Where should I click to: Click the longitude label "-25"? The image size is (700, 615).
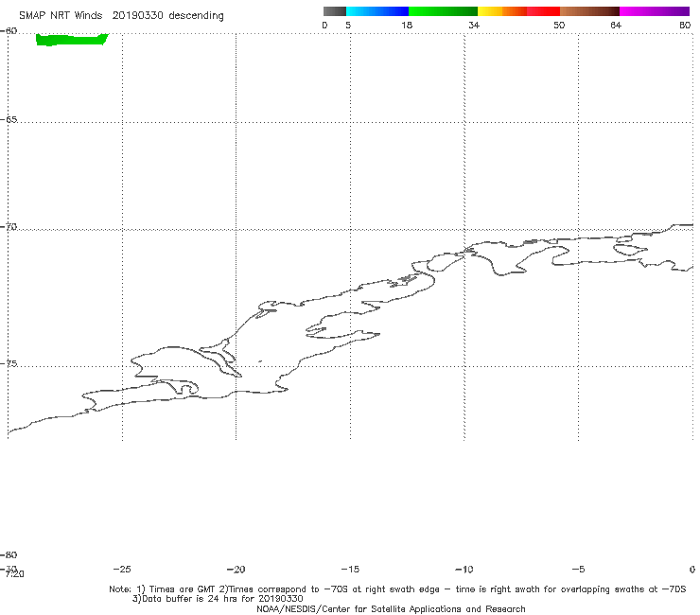tap(122, 570)
